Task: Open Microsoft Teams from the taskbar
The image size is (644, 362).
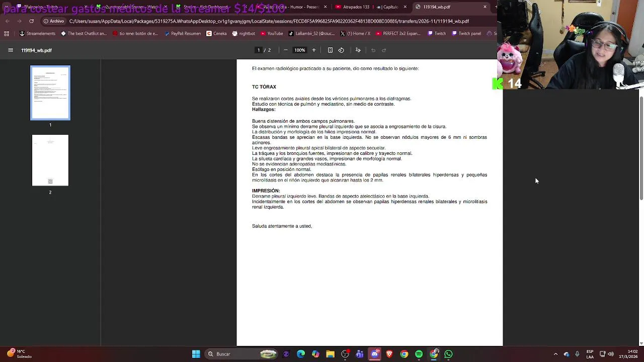Action: click(360, 354)
